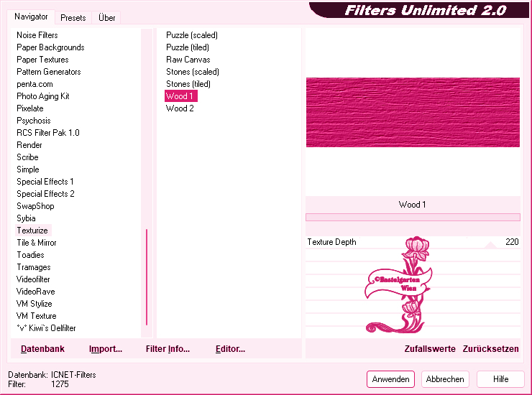Viewport: 532px width, 395px height.
Task: Adjust the Texture Depth slider handle
Action: click(x=490, y=245)
